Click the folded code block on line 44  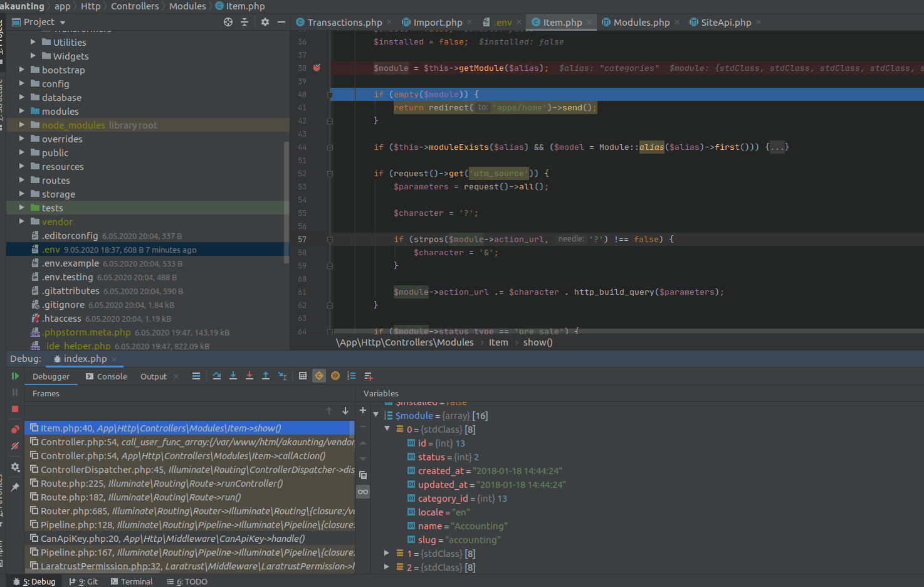click(777, 147)
